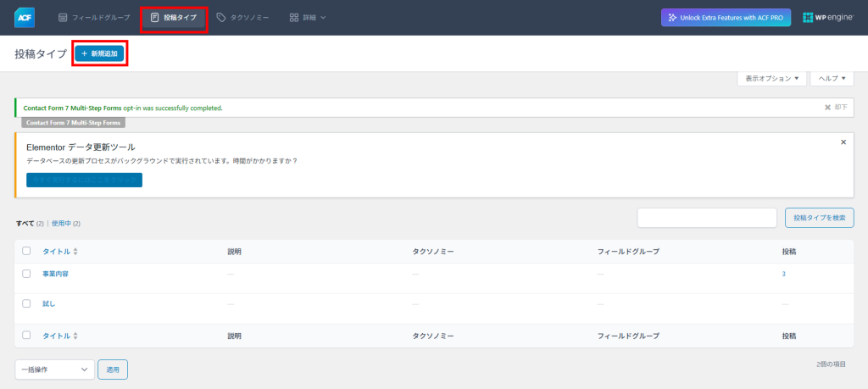Click the ACF logo icon
The image size is (868, 389).
coord(24,17)
